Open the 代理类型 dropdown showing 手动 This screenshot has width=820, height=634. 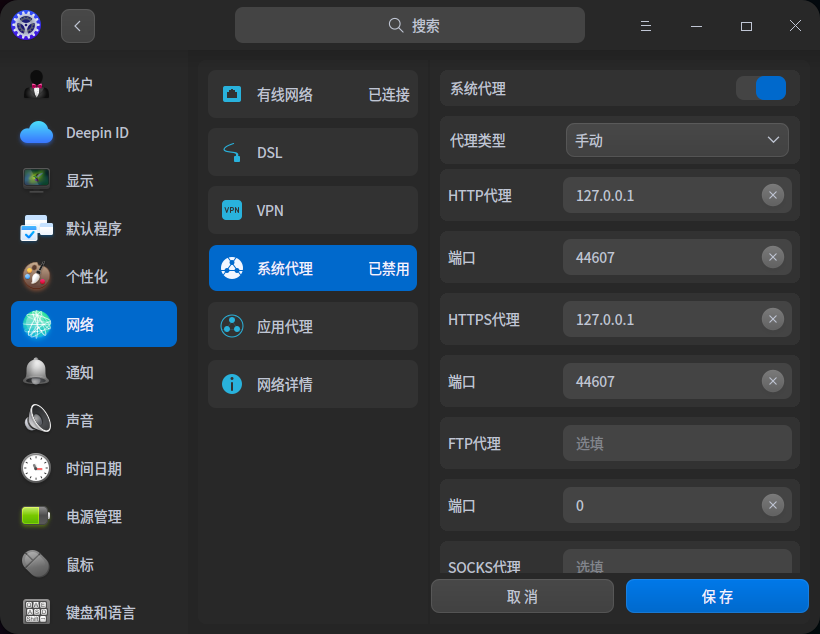point(677,140)
